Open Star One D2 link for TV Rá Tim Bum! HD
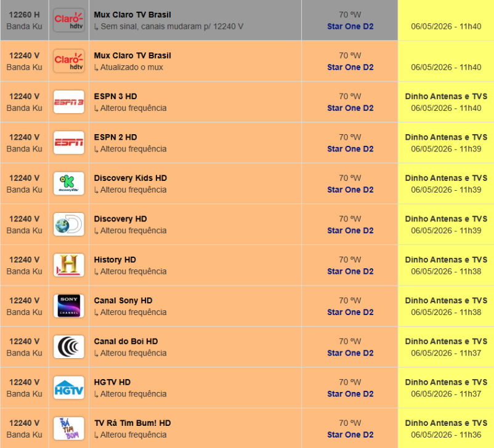The height and width of the screenshot is (448, 494). 350,435
